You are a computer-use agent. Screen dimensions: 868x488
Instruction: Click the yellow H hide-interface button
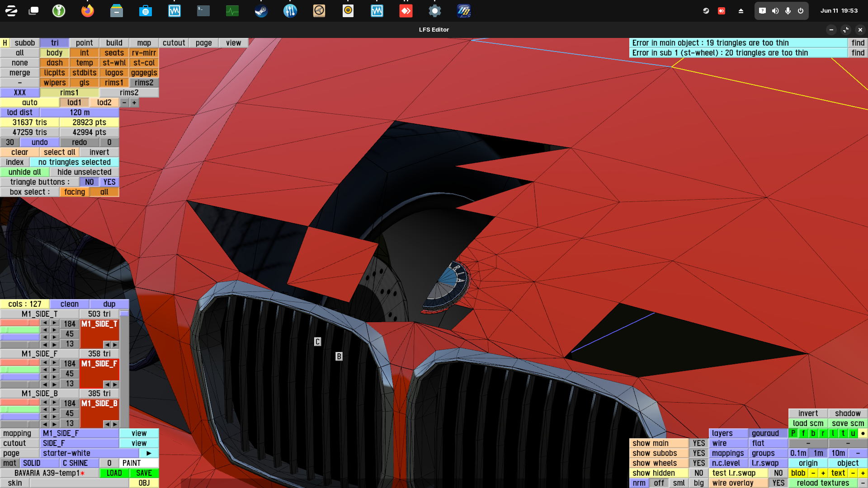coord(5,43)
